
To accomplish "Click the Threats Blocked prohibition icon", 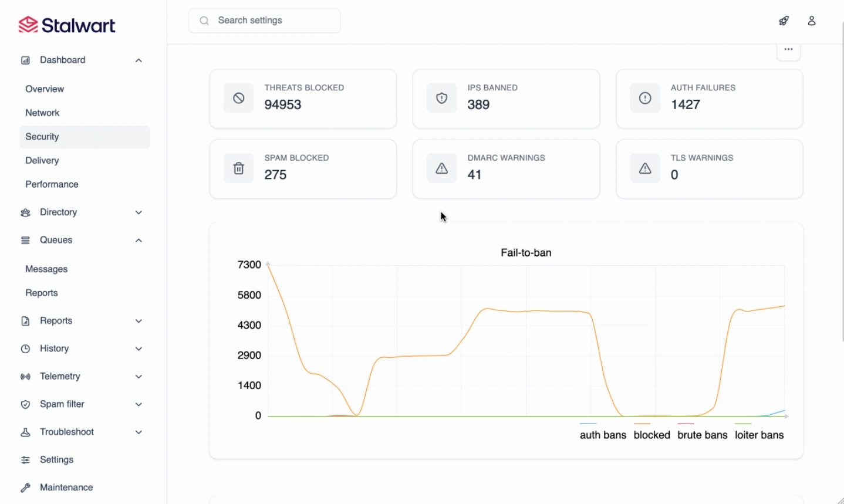I will tap(238, 99).
